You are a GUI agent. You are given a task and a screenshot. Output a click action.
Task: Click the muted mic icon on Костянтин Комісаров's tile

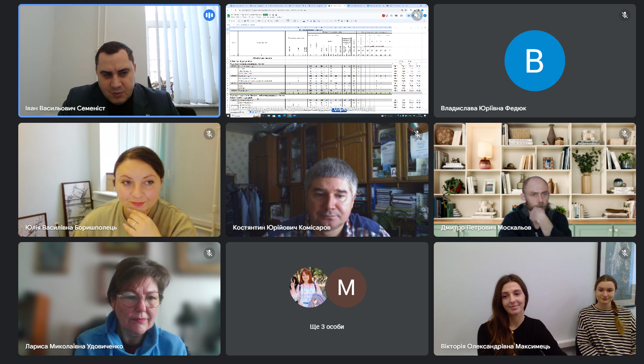[417, 134]
